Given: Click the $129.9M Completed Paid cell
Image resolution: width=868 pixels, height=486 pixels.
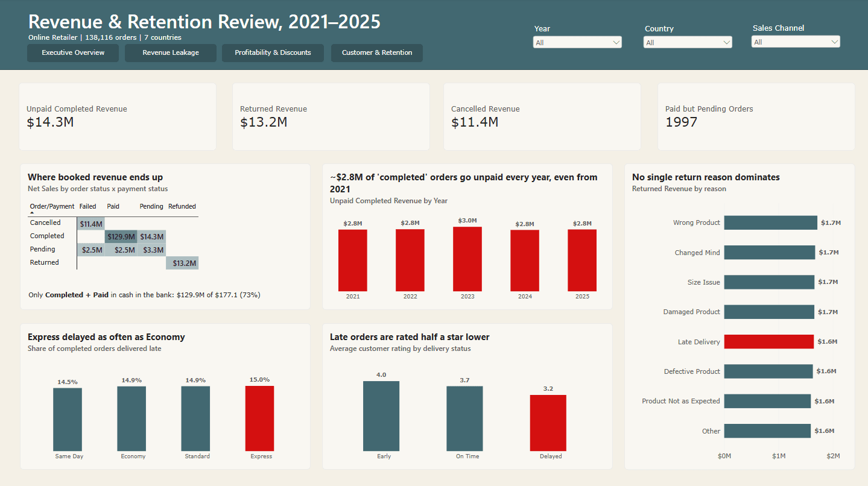Looking at the screenshot, I should pos(121,236).
